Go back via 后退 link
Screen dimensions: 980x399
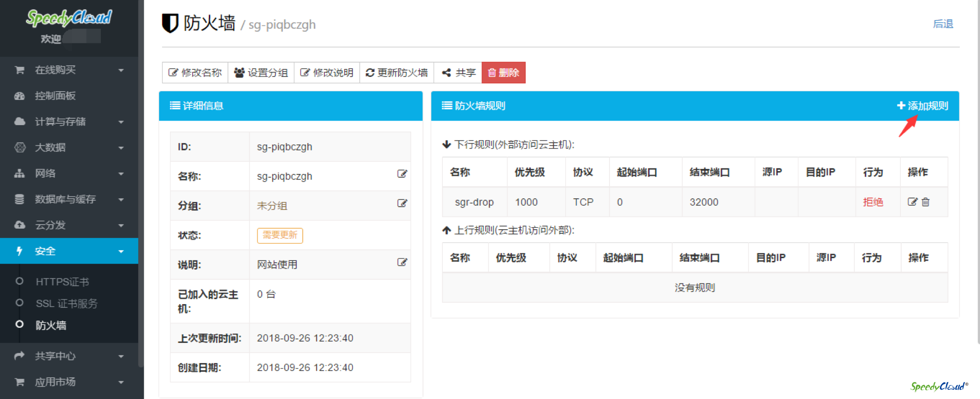click(x=943, y=24)
